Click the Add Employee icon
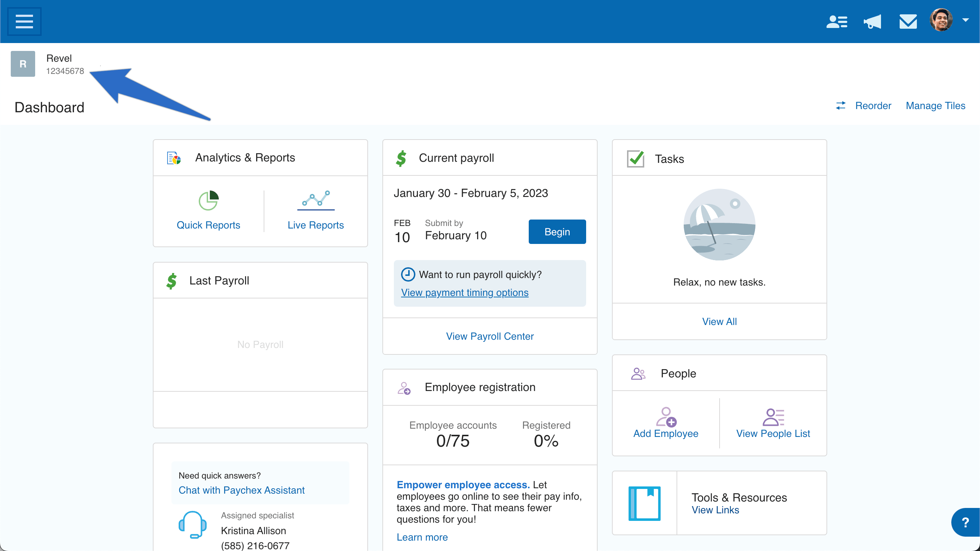This screenshot has width=980, height=551. (666, 417)
